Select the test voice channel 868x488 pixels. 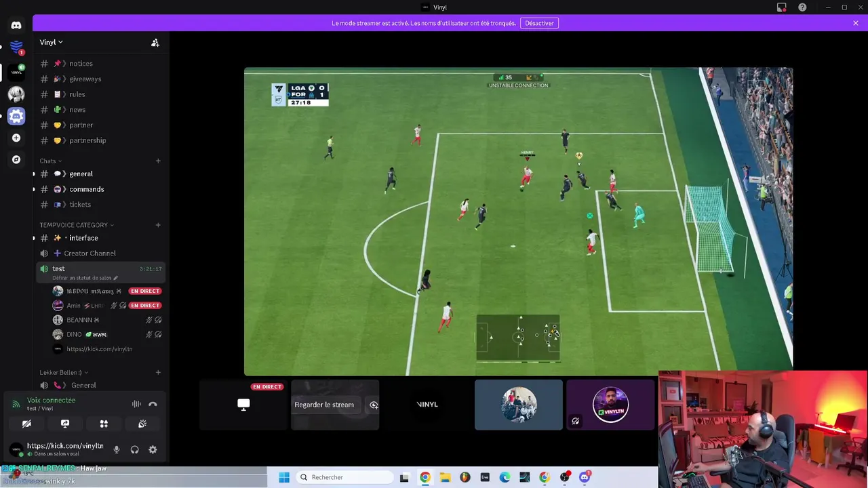(x=100, y=272)
